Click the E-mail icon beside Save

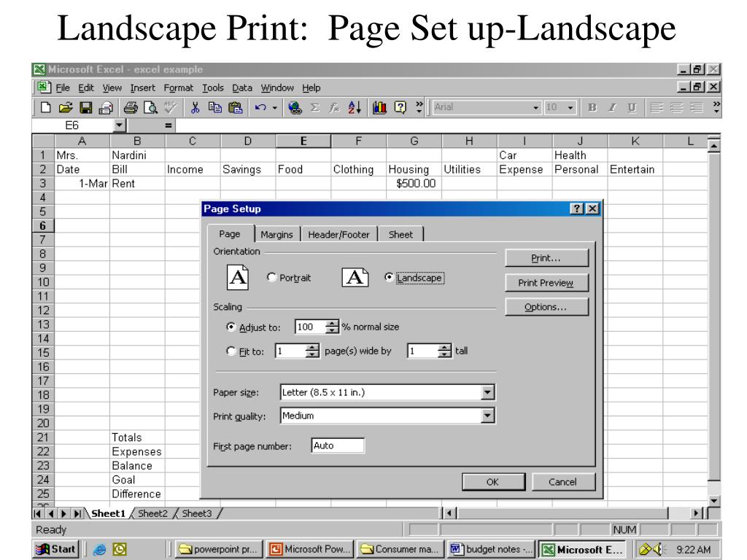105,108
